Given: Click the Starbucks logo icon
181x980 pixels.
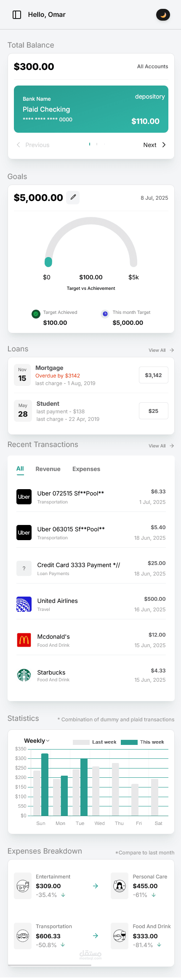Looking at the screenshot, I should pos(24,675).
